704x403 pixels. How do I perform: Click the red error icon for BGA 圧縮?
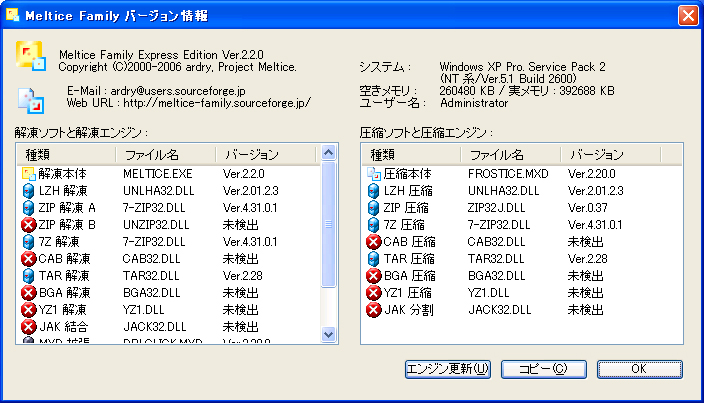coord(373,276)
